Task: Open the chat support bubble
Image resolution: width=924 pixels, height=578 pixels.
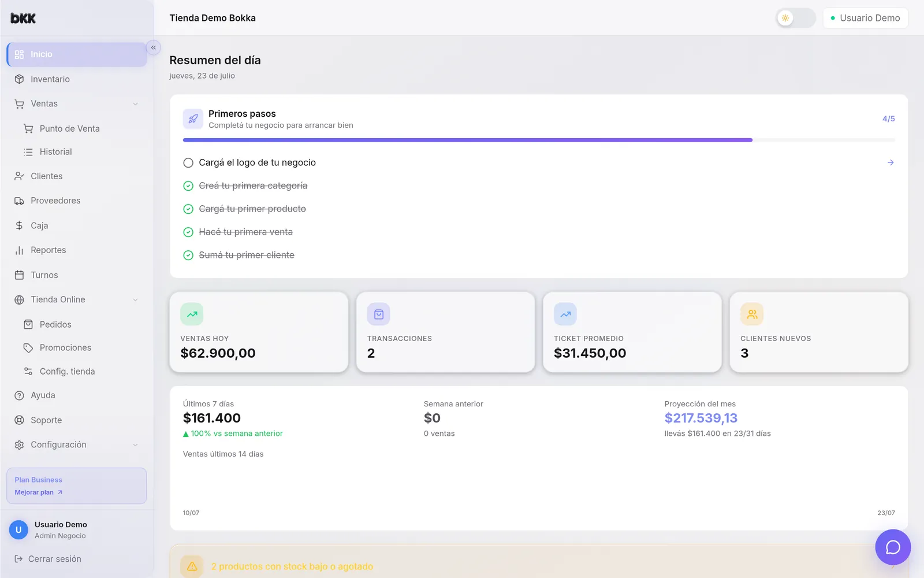Action: pyautogui.click(x=893, y=547)
